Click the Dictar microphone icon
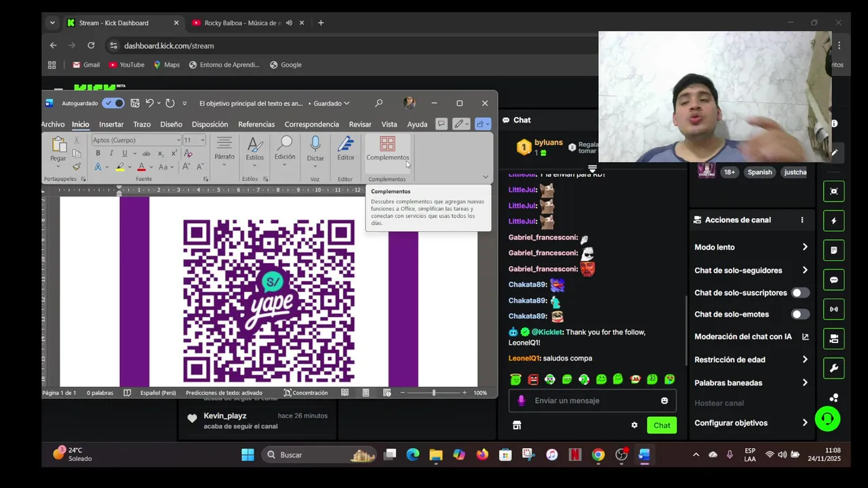The width and height of the screenshot is (868, 488). (x=315, y=143)
